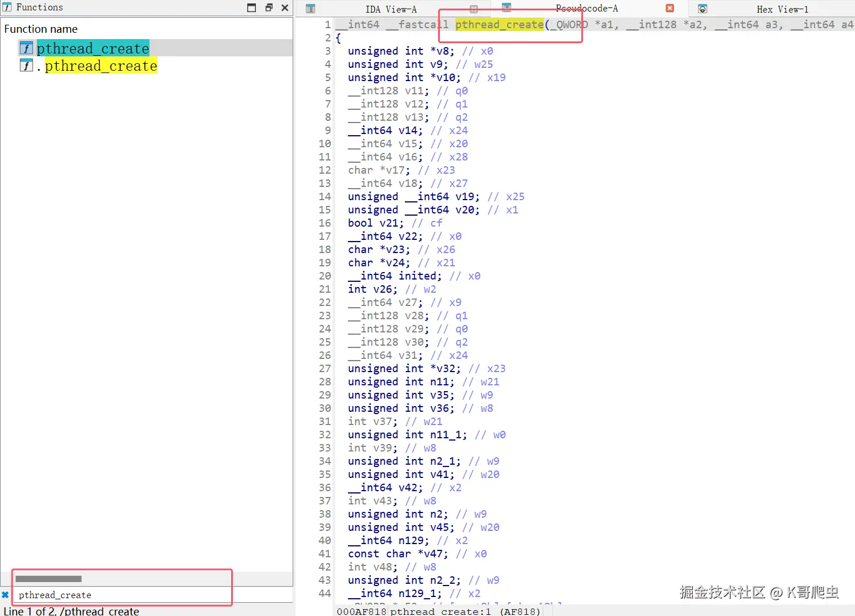Float the Functions panel window
The height and width of the screenshot is (616, 855).
point(269,7)
